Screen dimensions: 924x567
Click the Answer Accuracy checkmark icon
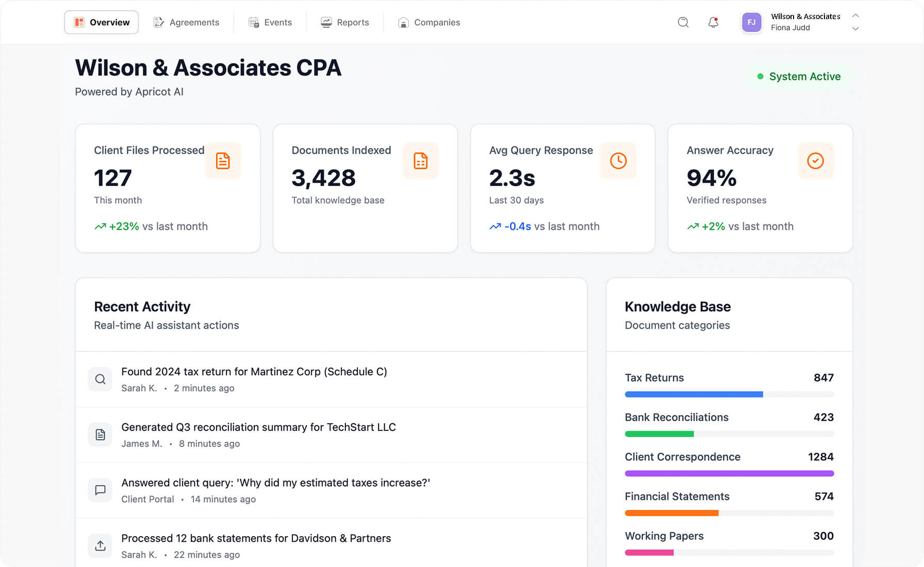(x=815, y=161)
